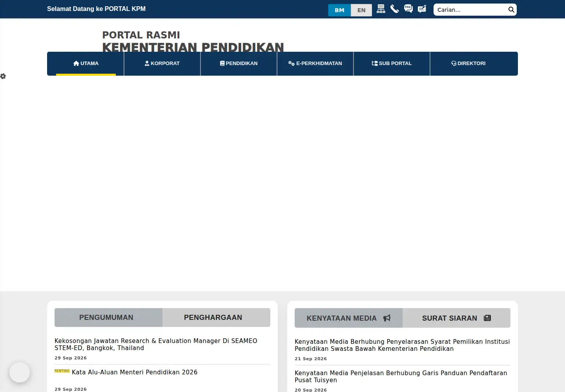This screenshot has height=392, width=565.
Task: Click date under SEAMEO STEM-ED announcement
Action: 71,358
